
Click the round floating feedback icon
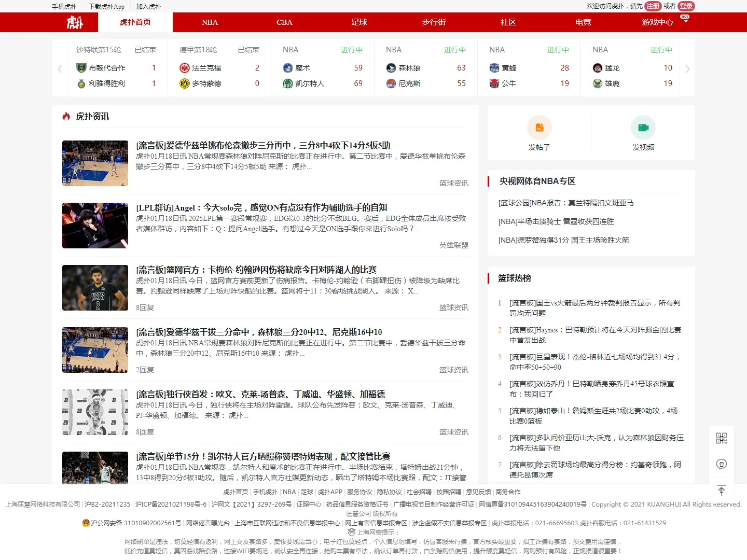tap(722, 464)
